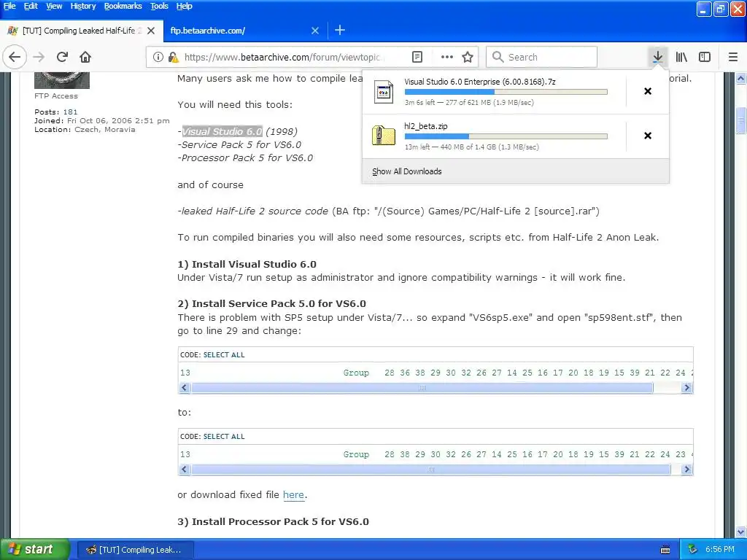Open the File menu
This screenshot has width=747, height=560.
pos(9,6)
